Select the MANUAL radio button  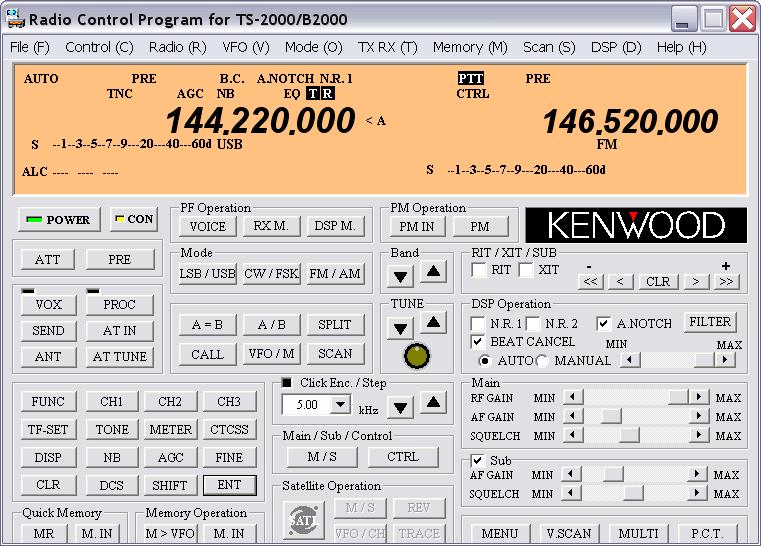[542, 361]
